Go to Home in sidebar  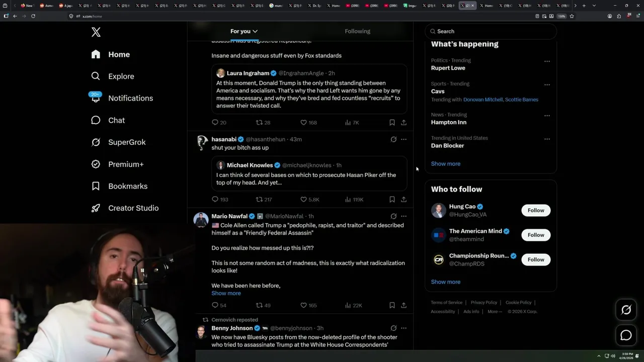click(x=111, y=54)
